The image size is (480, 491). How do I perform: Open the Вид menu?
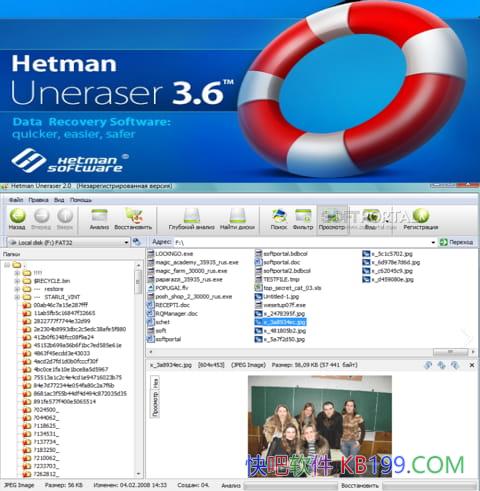coord(59,200)
